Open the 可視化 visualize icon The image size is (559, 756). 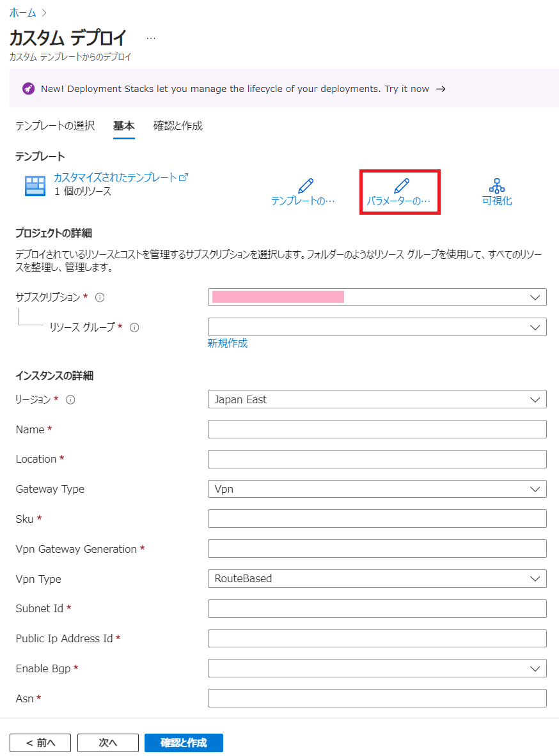497,185
